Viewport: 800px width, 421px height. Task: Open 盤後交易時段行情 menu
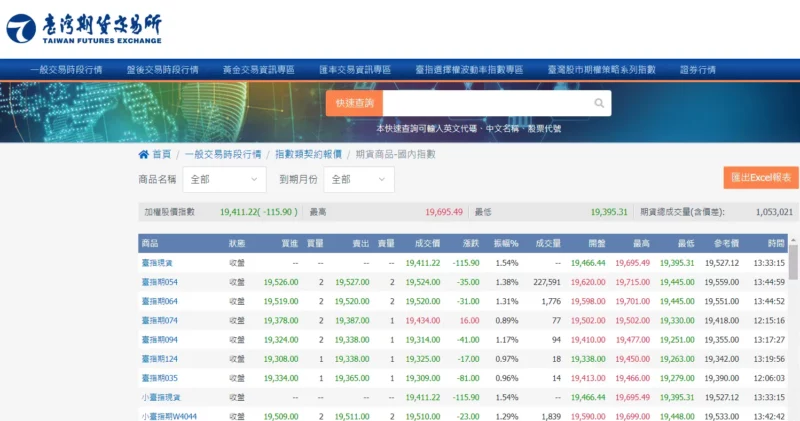pos(162,70)
